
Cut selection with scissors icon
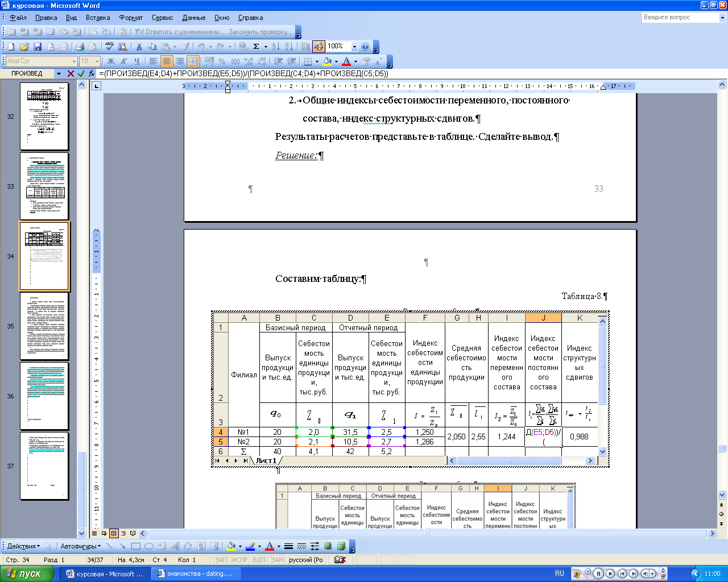pos(139,47)
